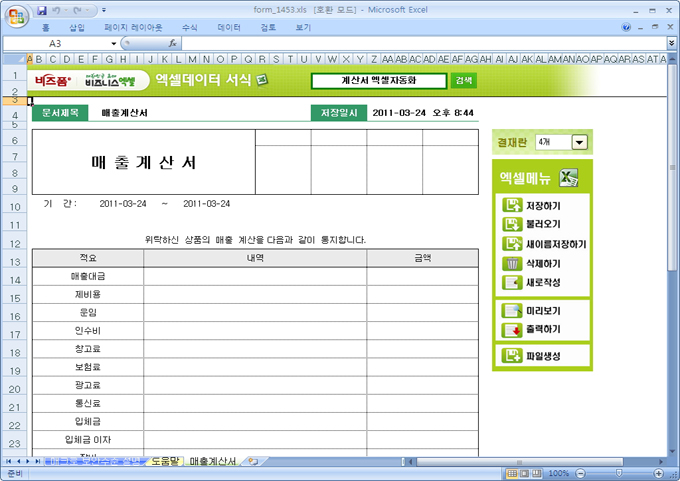Click inside the formula bar

[x=424, y=43]
